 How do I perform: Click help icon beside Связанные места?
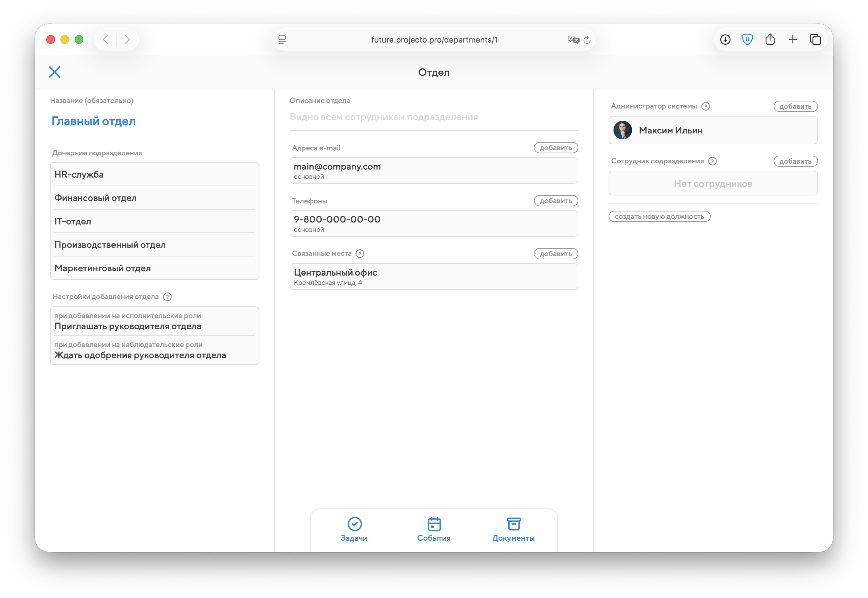coord(360,254)
